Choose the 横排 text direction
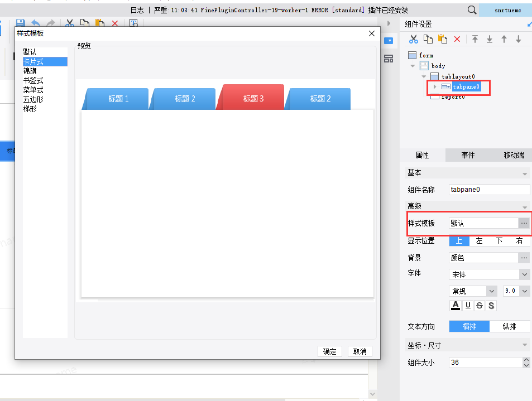The height and width of the screenshot is (401, 532). (469, 326)
